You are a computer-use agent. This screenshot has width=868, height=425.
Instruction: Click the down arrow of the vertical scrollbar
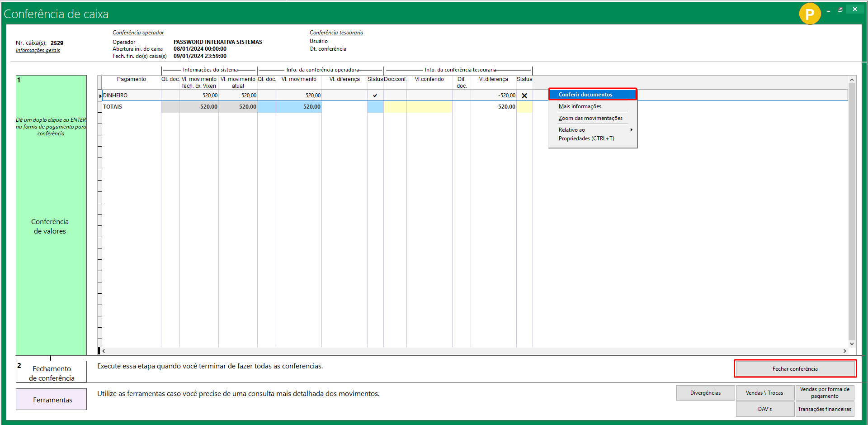(852, 344)
